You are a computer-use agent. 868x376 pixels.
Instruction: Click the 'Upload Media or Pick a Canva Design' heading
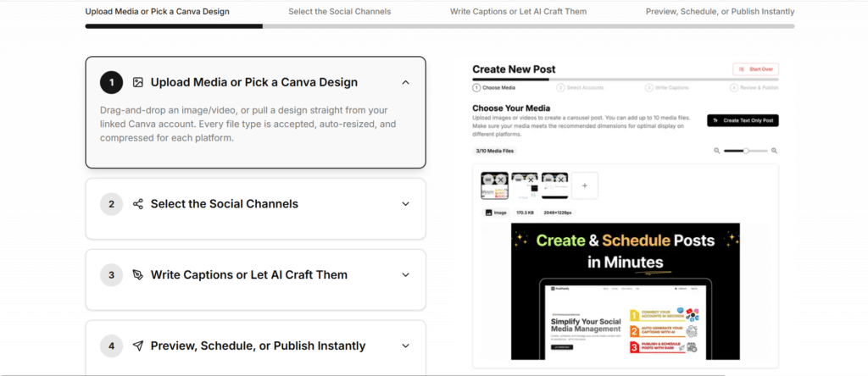(x=254, y=82)
